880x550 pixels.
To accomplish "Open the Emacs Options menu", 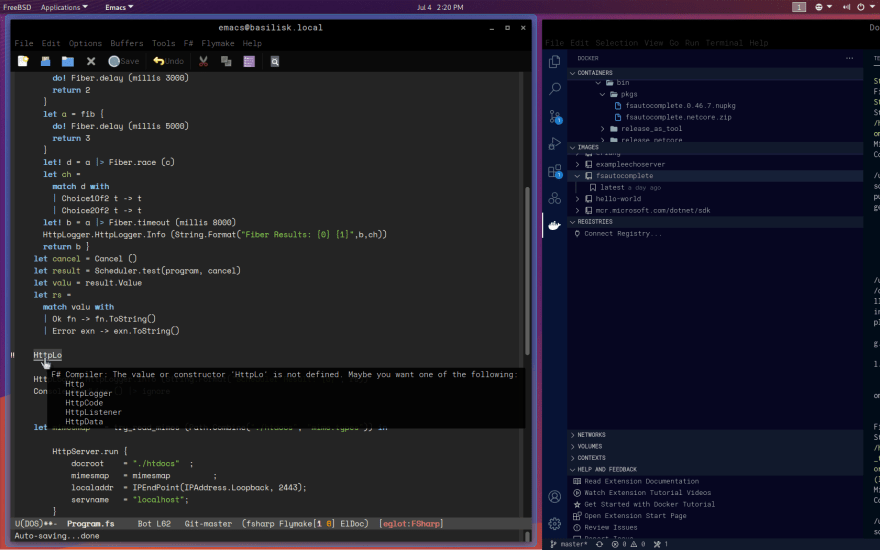I will 85,43.
